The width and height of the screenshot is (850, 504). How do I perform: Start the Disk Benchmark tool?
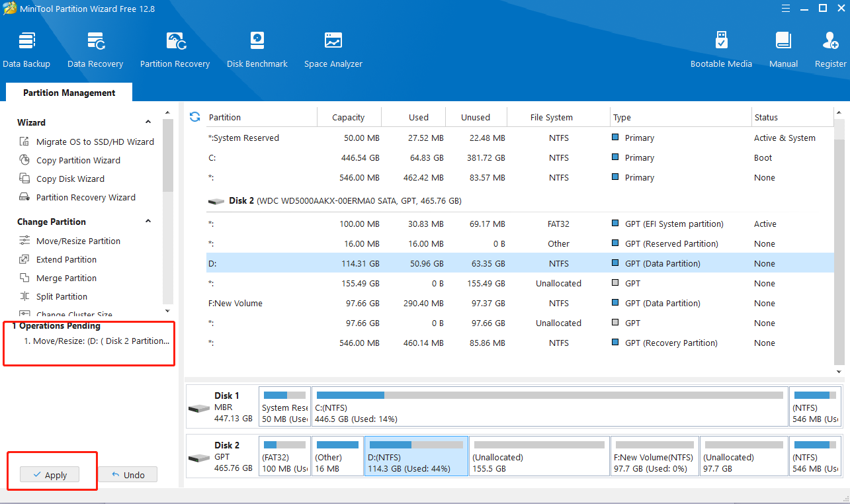tap(257, 50)
